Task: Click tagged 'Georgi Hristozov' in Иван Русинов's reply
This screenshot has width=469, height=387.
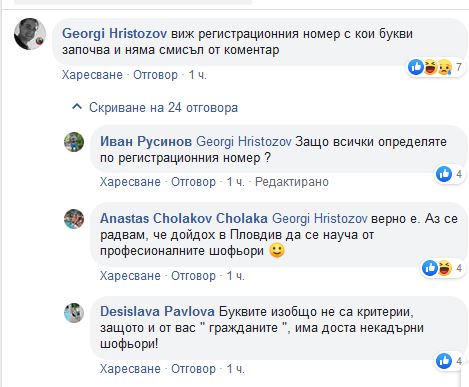Action: pyautogui.click(x=244, y=142)
